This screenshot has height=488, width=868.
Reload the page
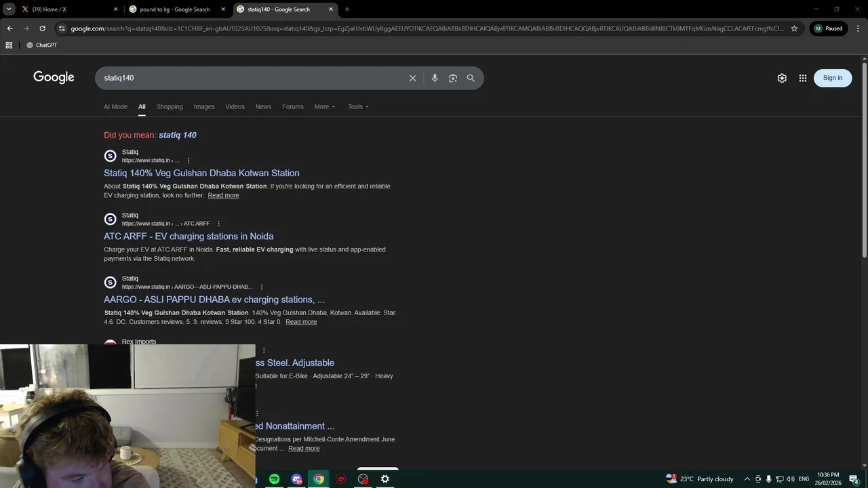pos(42,28)
